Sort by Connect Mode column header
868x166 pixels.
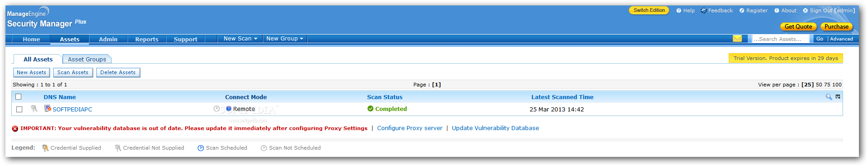pos(246,97)
